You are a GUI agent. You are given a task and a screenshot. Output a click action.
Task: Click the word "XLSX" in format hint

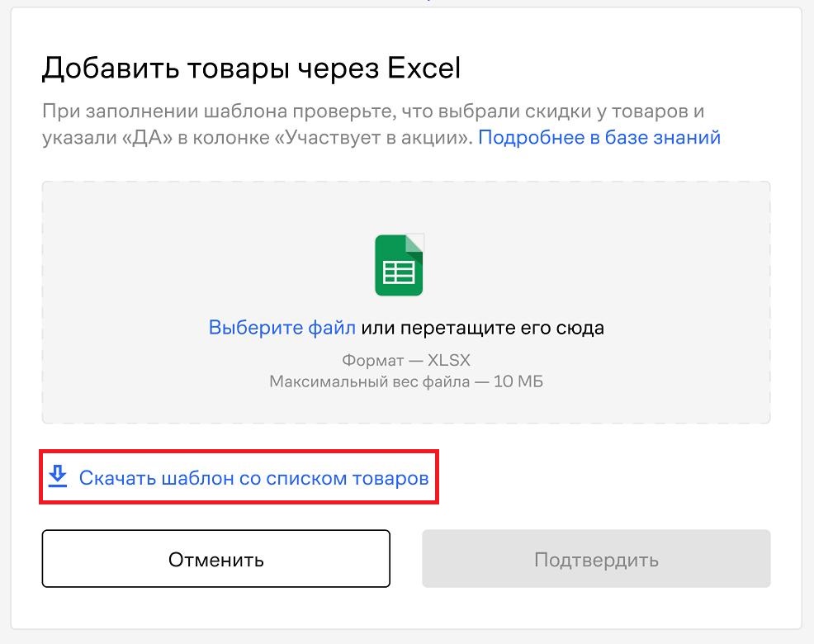pos(449,360)
